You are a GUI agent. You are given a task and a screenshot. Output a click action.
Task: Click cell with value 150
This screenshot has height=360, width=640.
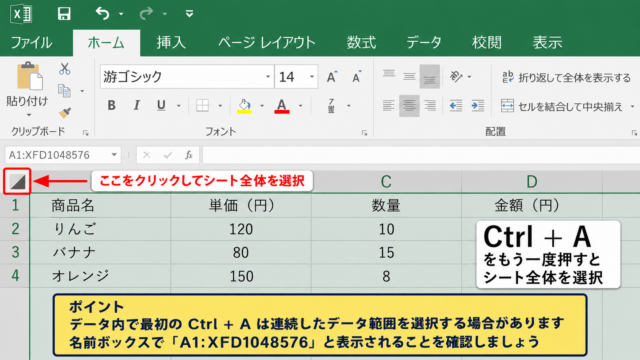click(241, 276)
